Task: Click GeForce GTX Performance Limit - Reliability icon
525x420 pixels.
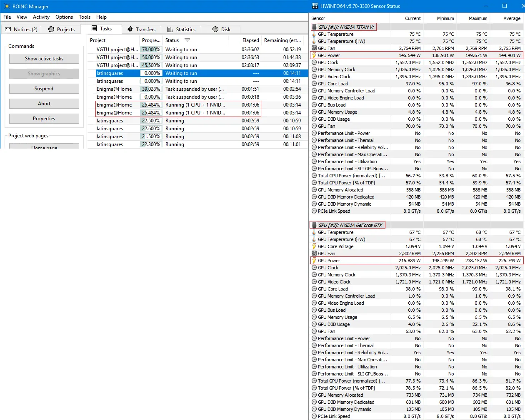Action: tap(314, 353)
